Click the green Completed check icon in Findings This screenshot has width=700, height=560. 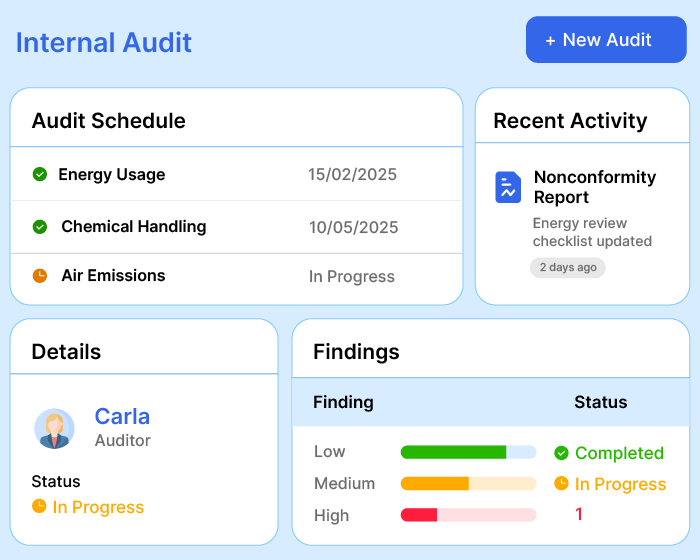point(561,453)
